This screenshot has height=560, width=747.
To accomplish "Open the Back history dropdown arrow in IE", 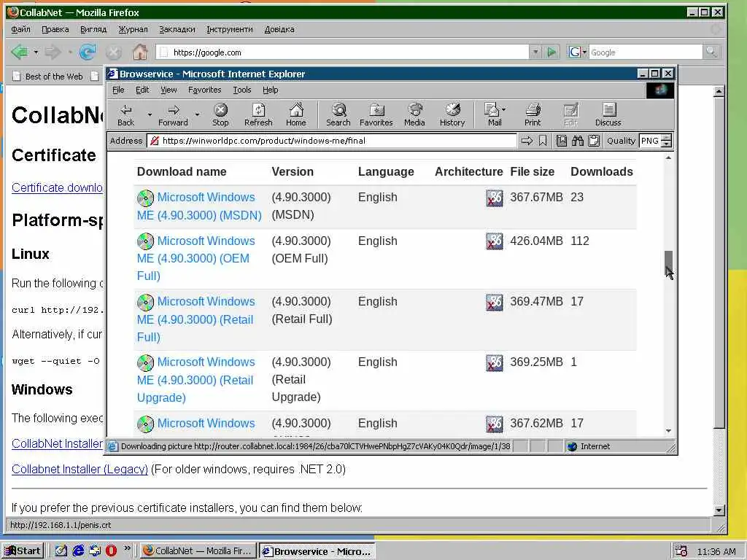I will [x=150, y=114].
